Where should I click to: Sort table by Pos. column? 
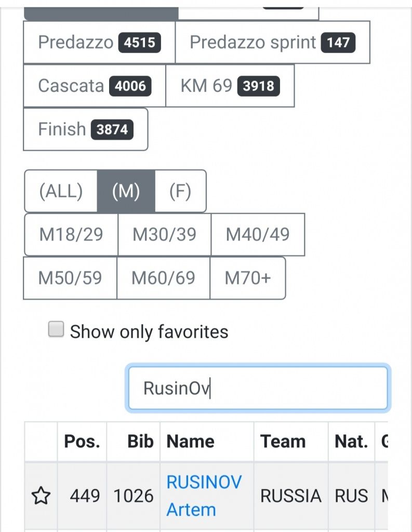pyautogui.click(x=82, y=442)
